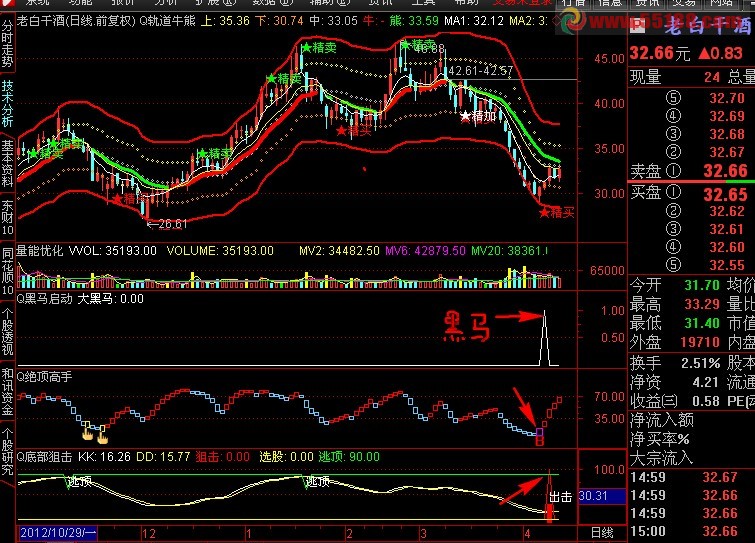Open the 分时走势 side tab
Screen dimensions: 755x543
click(7, 43)
